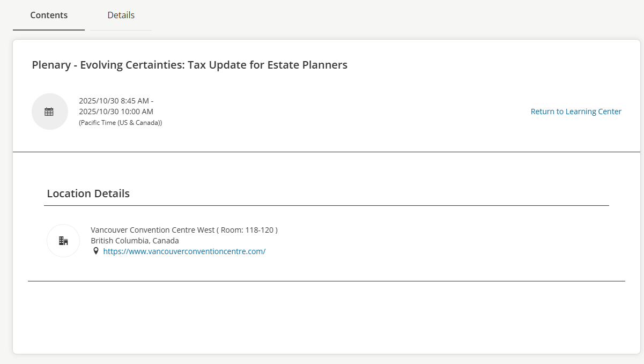This screenshot has width=644, height=364.
Task: Click the word Plenary in the session title
Action: click(51, 65)
